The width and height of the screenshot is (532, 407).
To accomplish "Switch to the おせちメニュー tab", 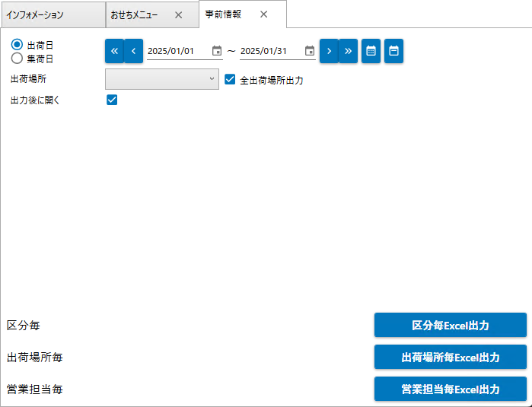I will pyautogui.click(x=152, y=15).
